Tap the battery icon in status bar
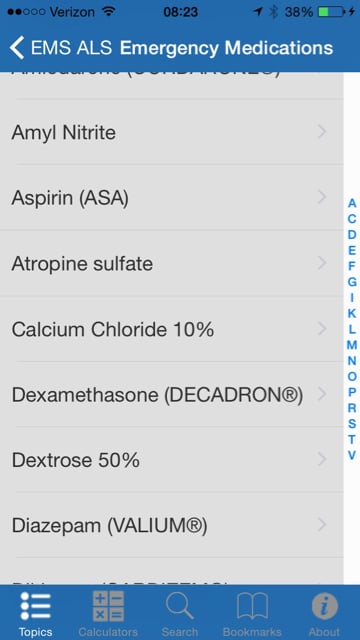 [331, 12]
